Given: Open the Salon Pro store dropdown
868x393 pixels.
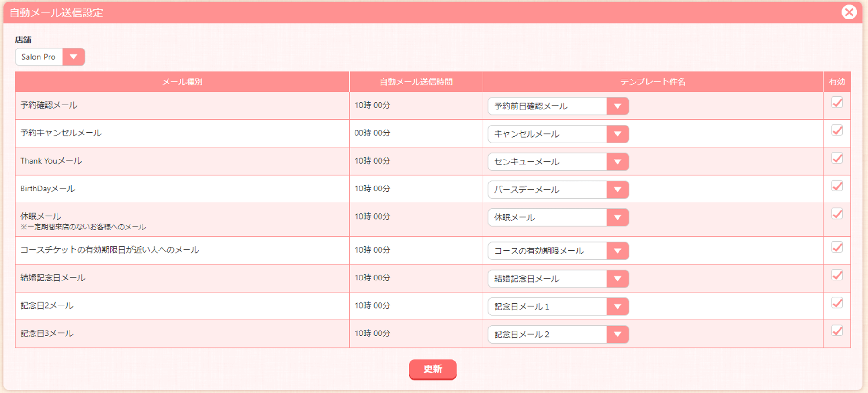Looking at the screenshot, I should [50, 57].
